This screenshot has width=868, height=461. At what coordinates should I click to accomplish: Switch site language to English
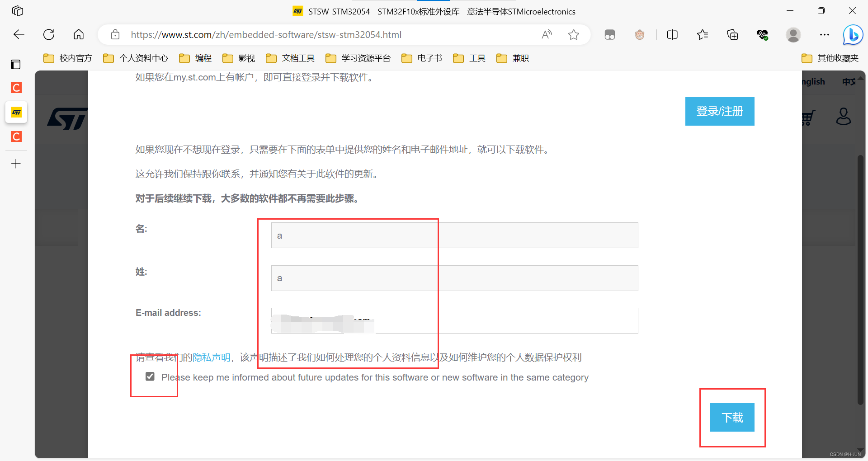pos(813,82)
